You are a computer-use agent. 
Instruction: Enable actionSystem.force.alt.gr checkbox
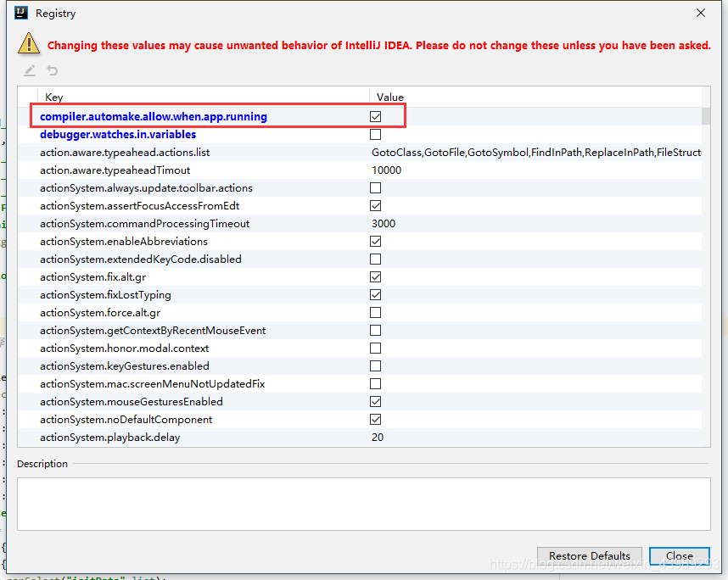[x=376, y=313]
